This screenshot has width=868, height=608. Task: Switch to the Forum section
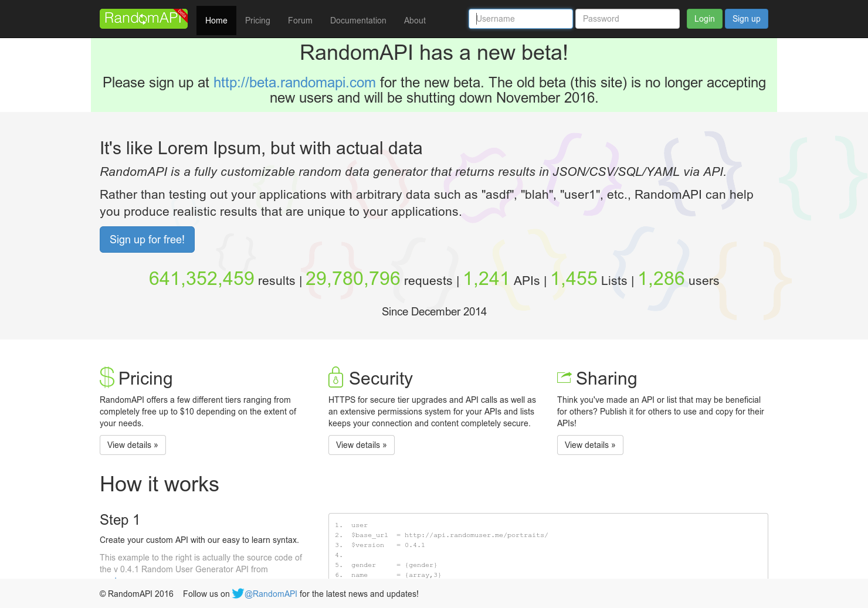click(x=300, y=21)
